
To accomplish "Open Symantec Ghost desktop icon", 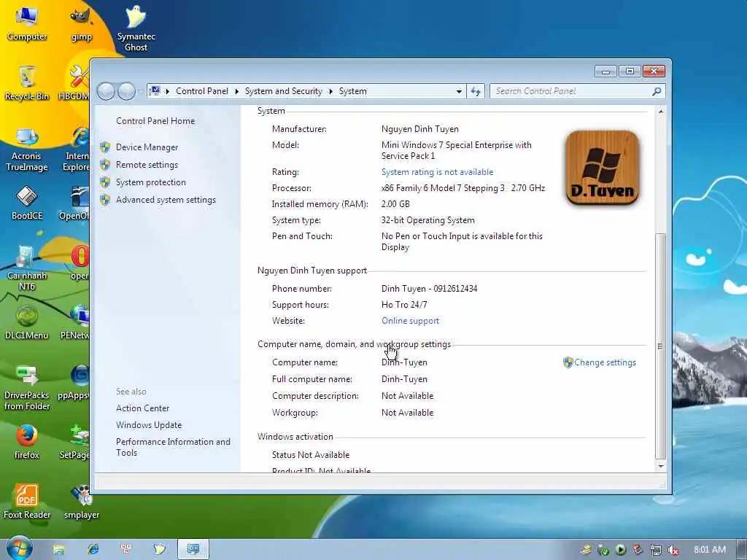I will [136, 28].
